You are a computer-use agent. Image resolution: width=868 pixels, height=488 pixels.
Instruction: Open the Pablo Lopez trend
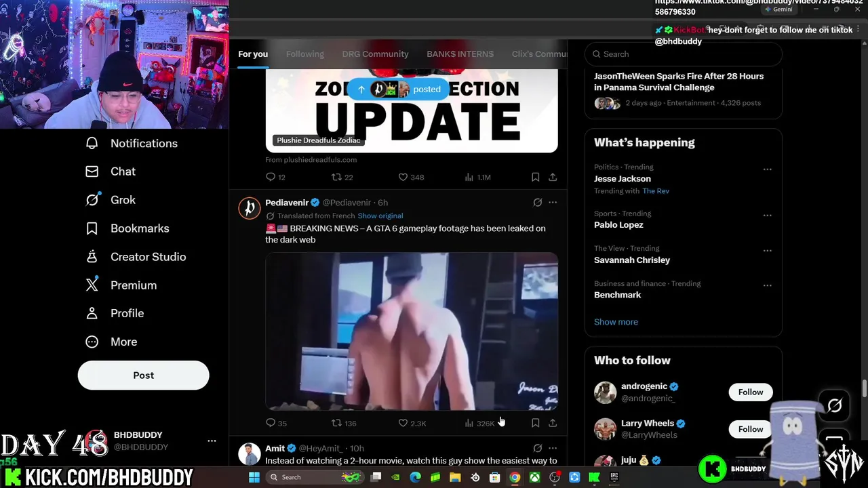(618, 224)
